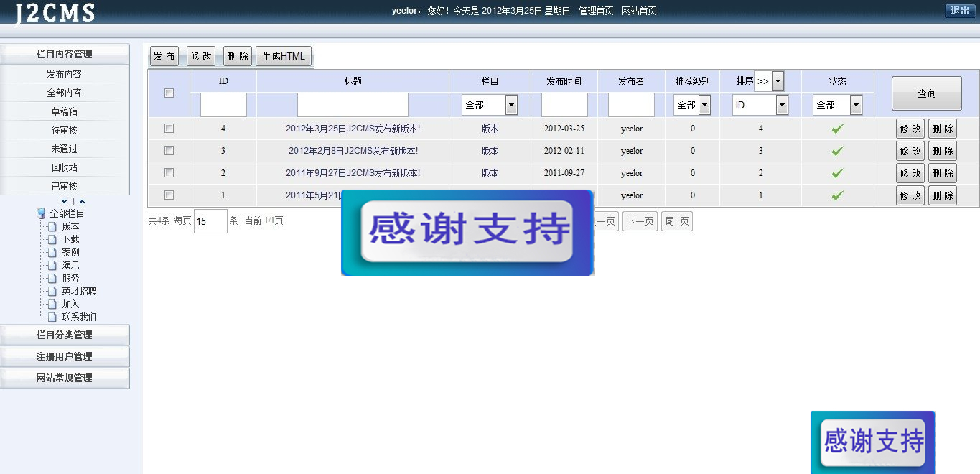Click the 发布 toolbar button
Image resolution: width=980 pixels, height=474 pixels.
164,56
